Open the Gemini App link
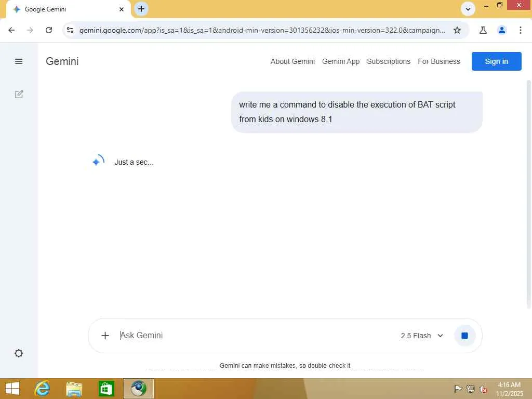 pos(341,61)
